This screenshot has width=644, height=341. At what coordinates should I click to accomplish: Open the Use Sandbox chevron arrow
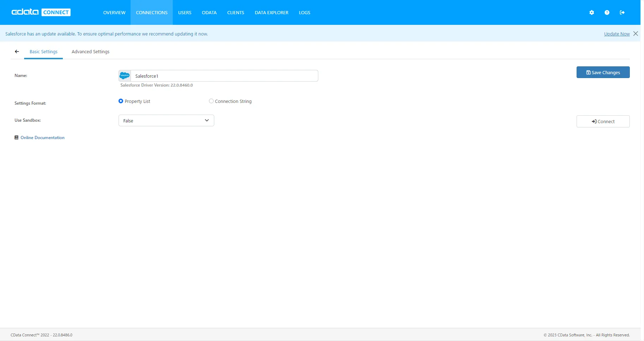click(206, 120)
